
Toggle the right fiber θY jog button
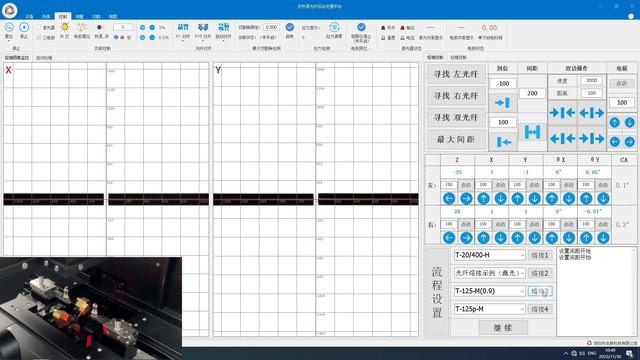click(x=603, y=224)
